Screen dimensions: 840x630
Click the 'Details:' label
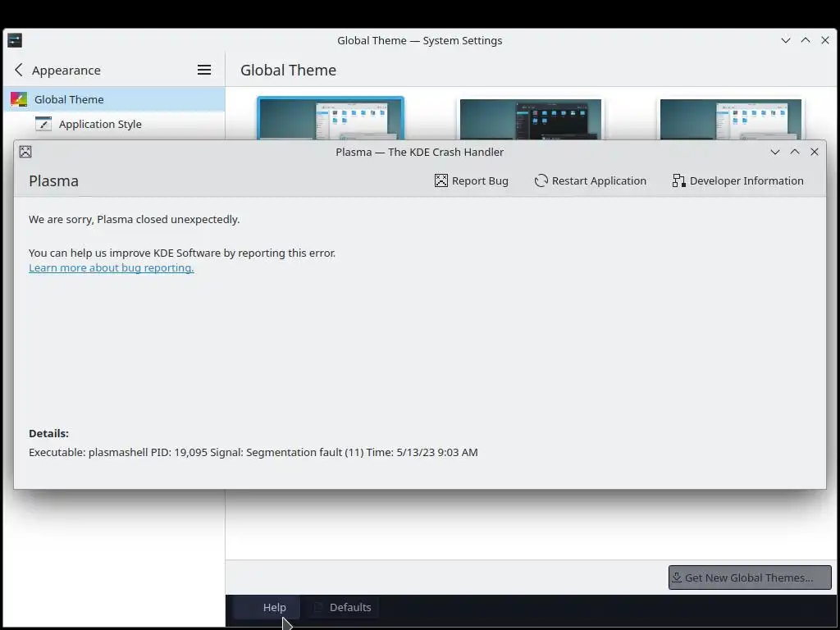48,434
